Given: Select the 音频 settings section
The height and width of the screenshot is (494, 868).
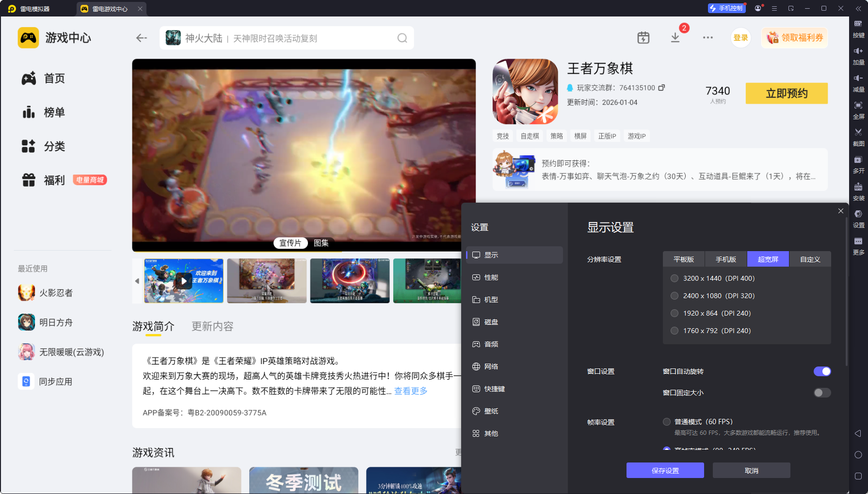Looking at the screenshot, I should click(x=492, y=344).
